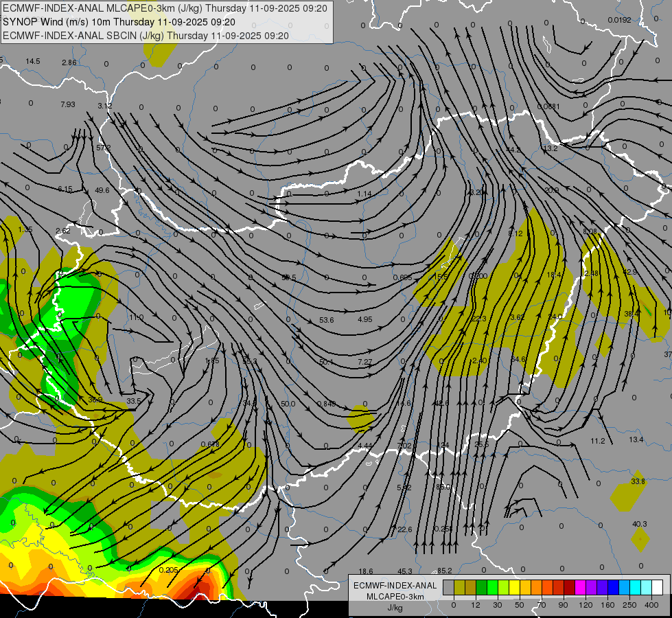Click the map value 3.62
672x618 pixels.
pyautogui.click(x=518, y=317)
